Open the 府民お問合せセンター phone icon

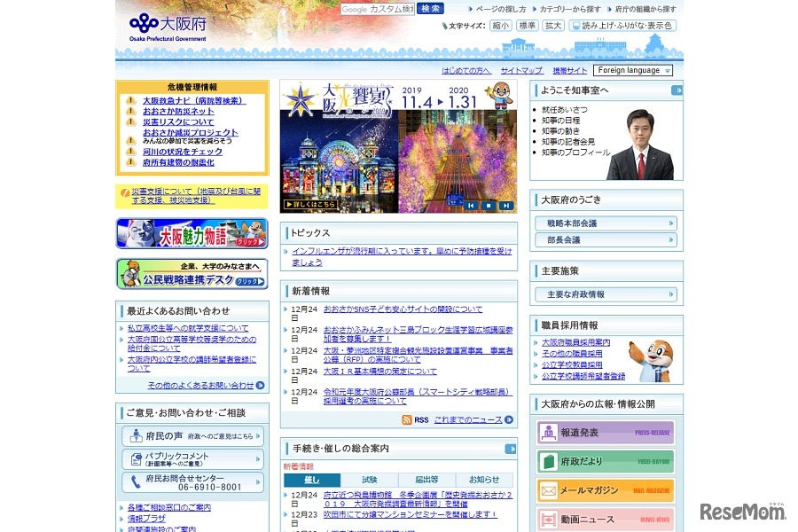pyautogui.click(x=135, y=480)
